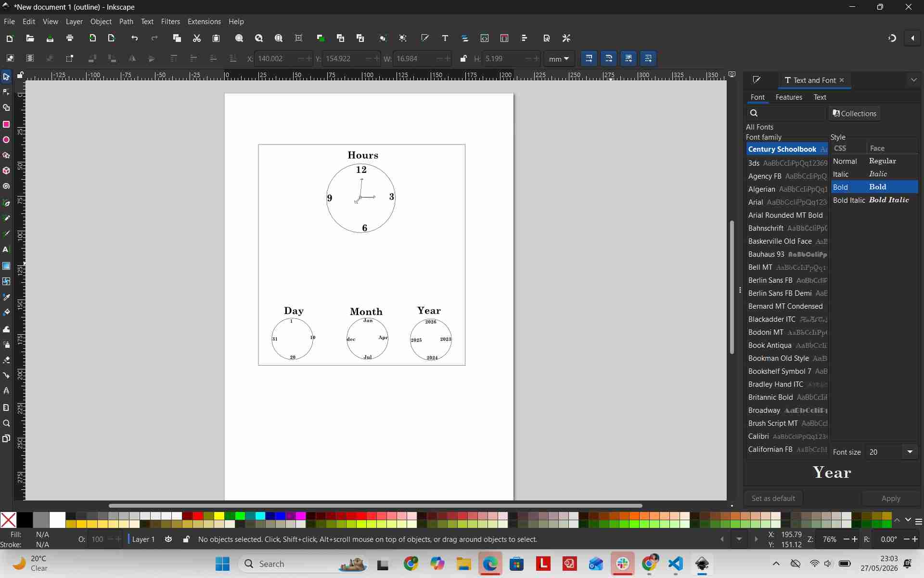The image size is (924, 578).
Task: Click the no-paint X swatch
Action: pos(8,520)
